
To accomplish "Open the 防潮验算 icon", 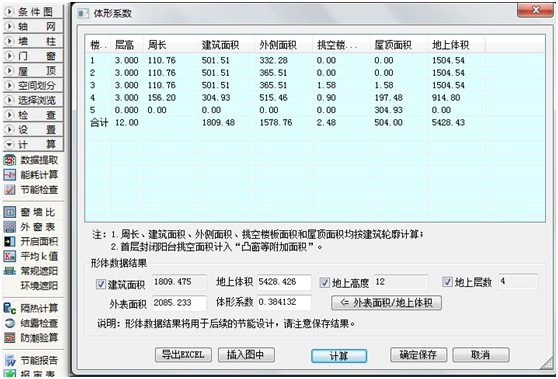I will point(10,337).
